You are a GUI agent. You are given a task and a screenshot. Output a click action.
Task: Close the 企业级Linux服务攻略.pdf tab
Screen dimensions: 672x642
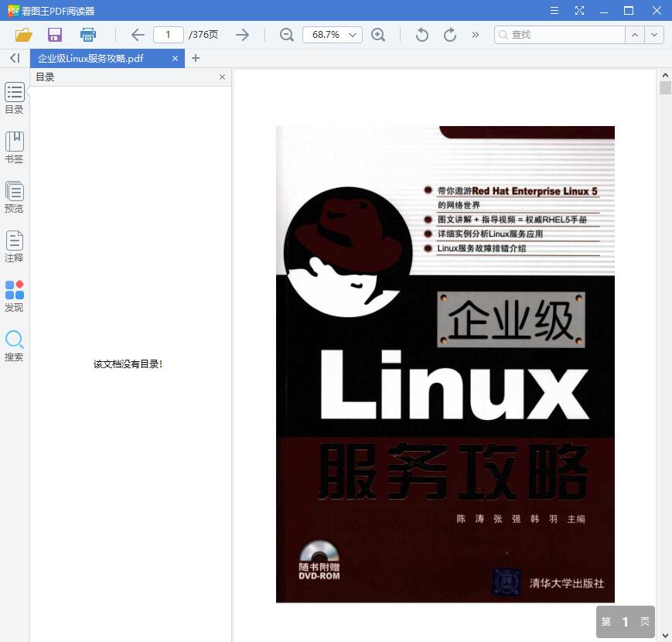(175, 58)
